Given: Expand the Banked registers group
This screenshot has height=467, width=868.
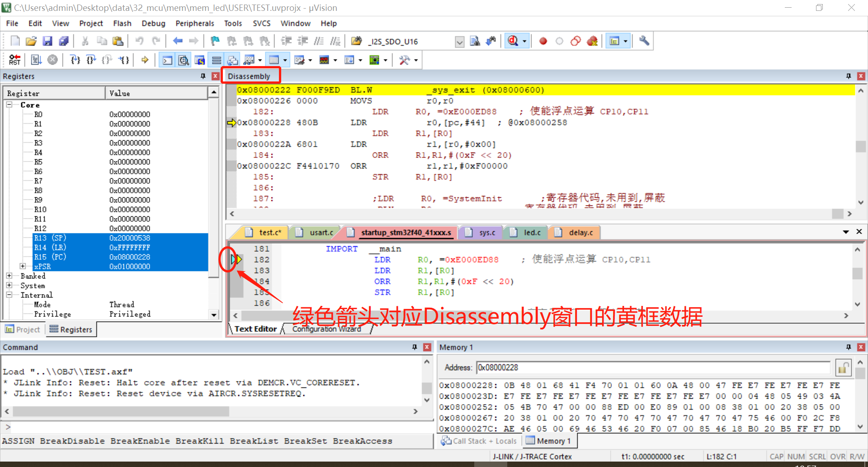Looking at the screenshot, I should [9, 276].
